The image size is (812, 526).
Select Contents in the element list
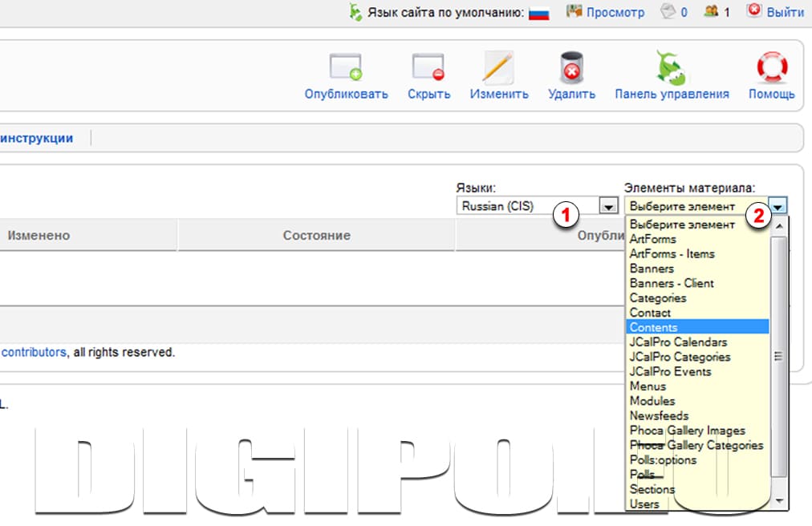click(x=653, y=327)
